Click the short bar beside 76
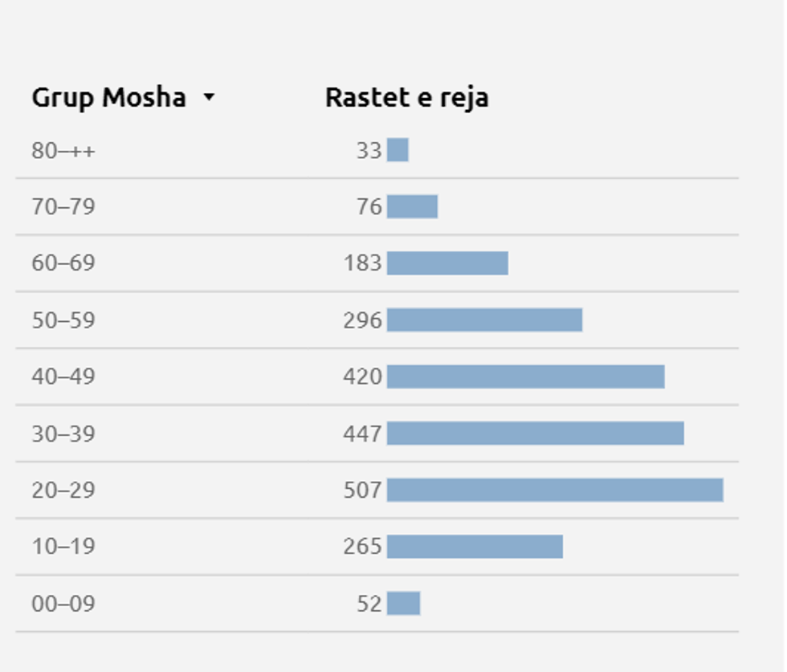787x672 pixels. point(412,206)
